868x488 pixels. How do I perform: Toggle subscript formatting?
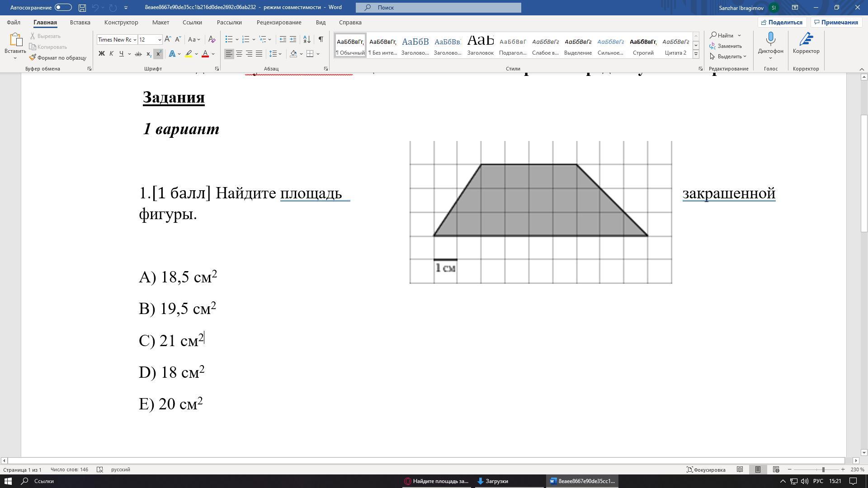point(149,54)
